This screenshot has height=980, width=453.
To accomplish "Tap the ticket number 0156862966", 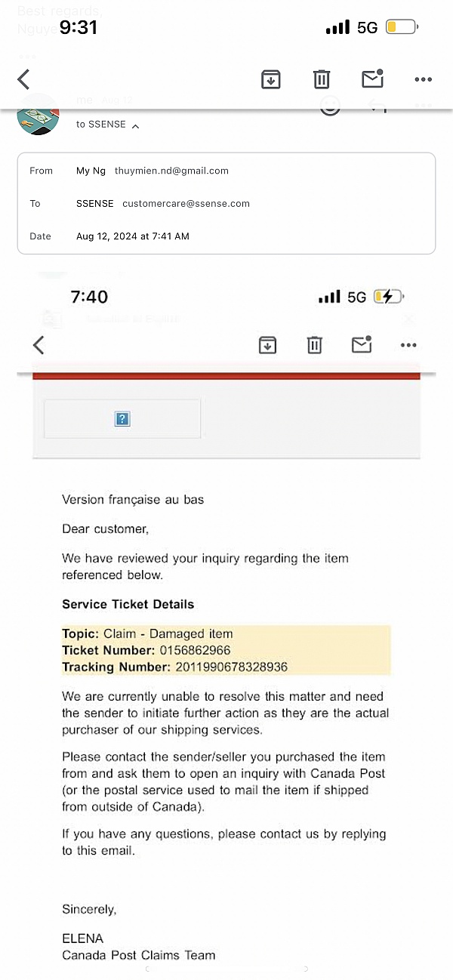I will point(195,650).
